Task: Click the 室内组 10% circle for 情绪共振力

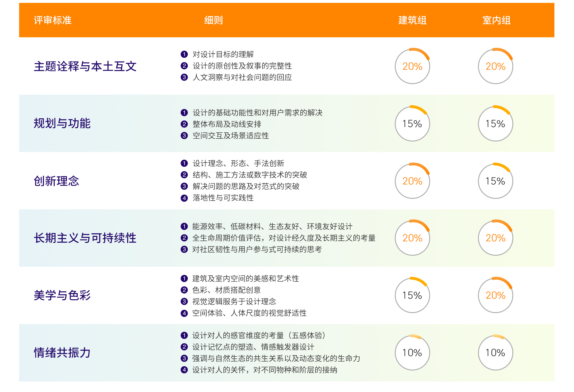Action: [x=495, y=353]
